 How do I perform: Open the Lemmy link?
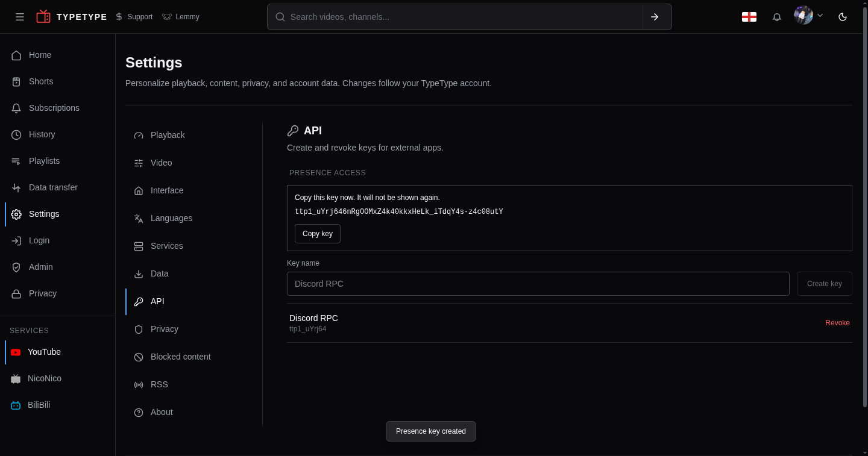181,17
